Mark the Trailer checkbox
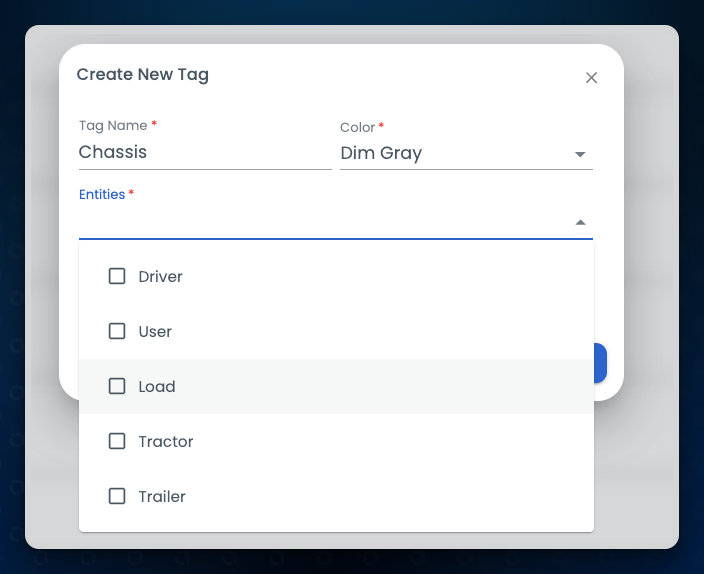The image size is (704, 574). [x=117, y=496]
